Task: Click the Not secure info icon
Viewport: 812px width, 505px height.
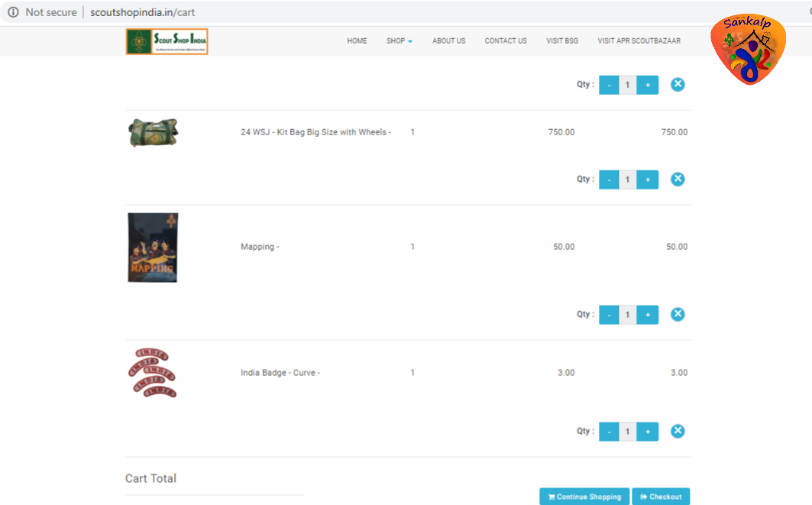Action: pyautogui.click(x=12, y=11)
